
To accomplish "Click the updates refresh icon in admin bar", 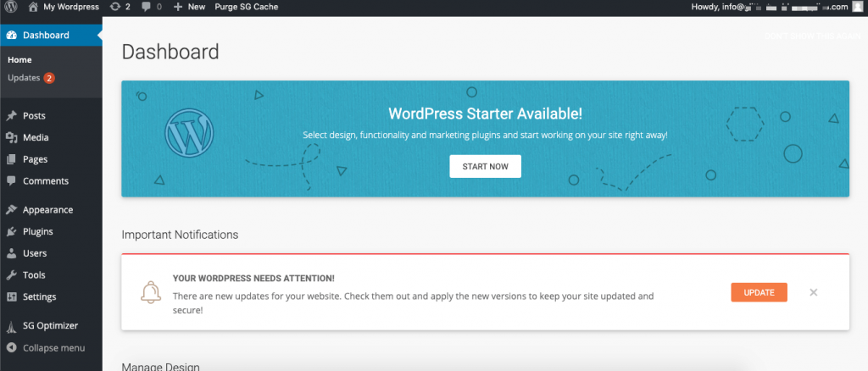I will (115, 7).
